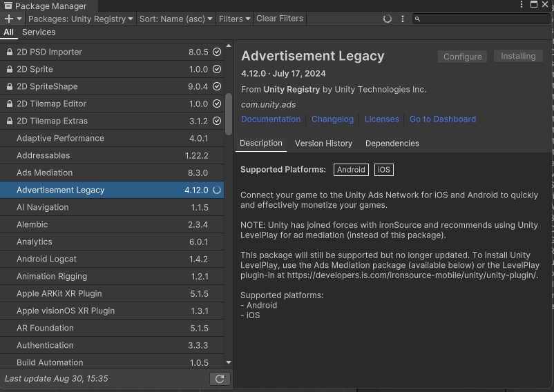Click the iOS platform tag
Image resolution: width=554 pixels, height=392 pixels.
[383, 170]
